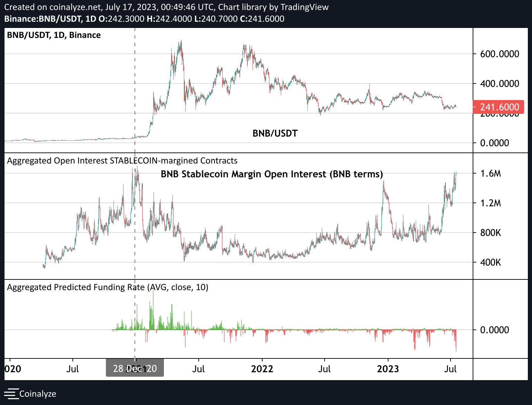
Task: Click the 0.0000 label on price axis
Action: pyautogui.click(x=494, y=143)
